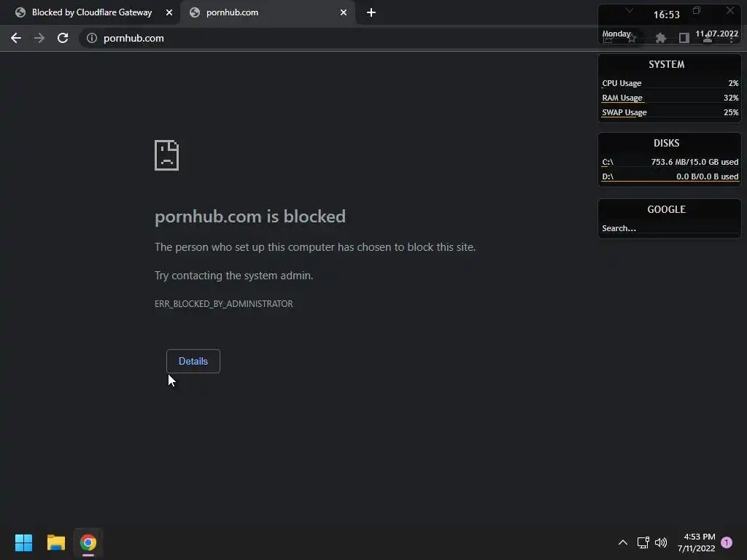
Task: Click the Google Search widget field
Action: tap(670, 228)
